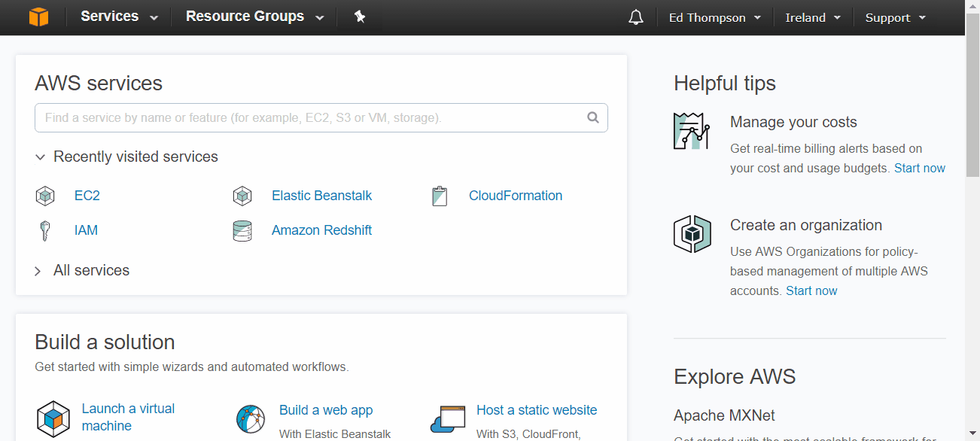Click the Manage your costs heading
Image resolution: width=980 pixels, height=441 pixels.
click(x=793, y=122)
